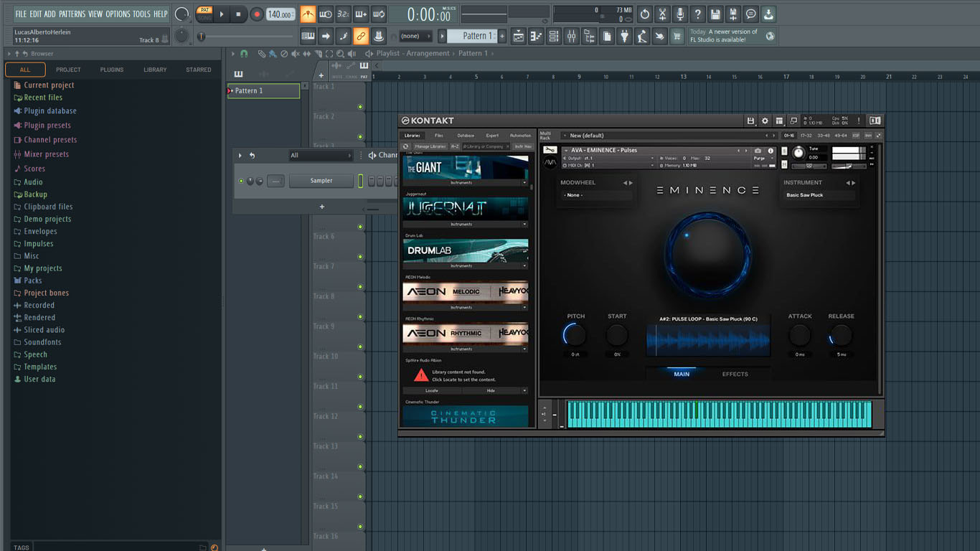Switch to EFFECTS page in Eminence
This screenshot has width=980, height=551.
tap(735, 374)
